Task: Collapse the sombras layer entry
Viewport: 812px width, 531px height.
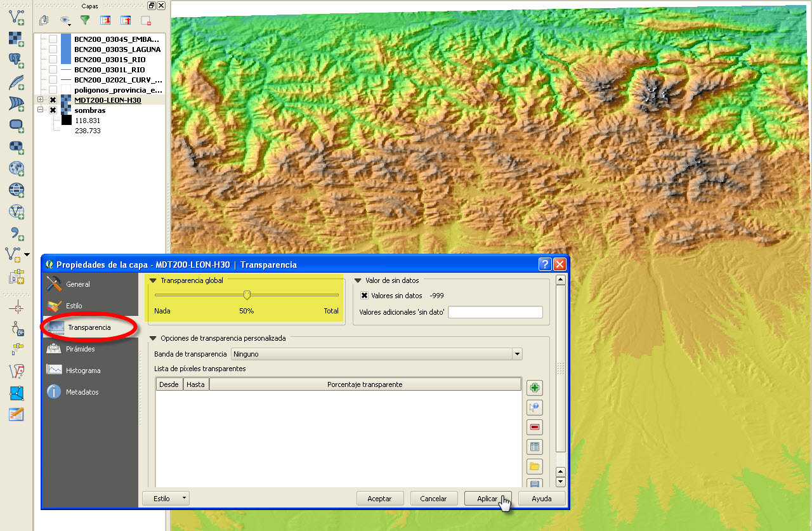Action: (x=41, y=110)
